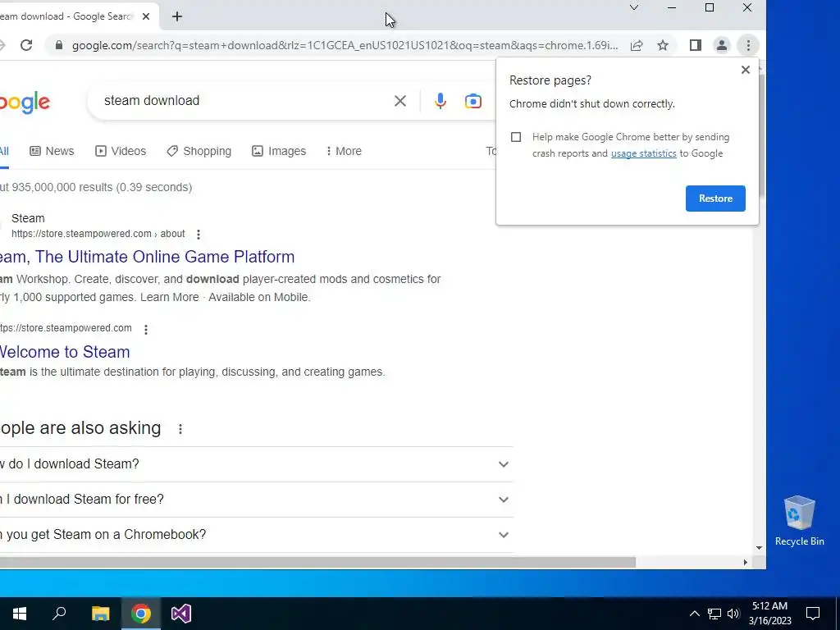Screen dimensions: 840x630
Task: Open the Chrome profile avatar icon
Action: 722,46
